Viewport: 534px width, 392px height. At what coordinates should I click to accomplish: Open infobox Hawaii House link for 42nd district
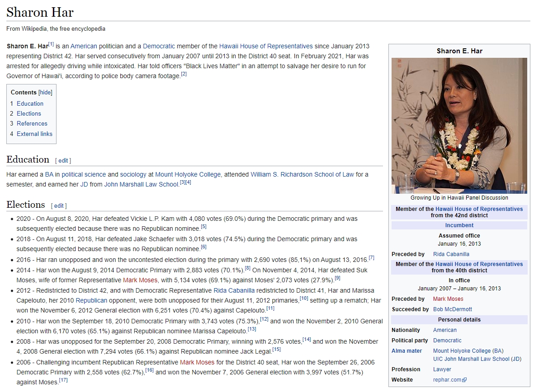[x=479, y=209]
